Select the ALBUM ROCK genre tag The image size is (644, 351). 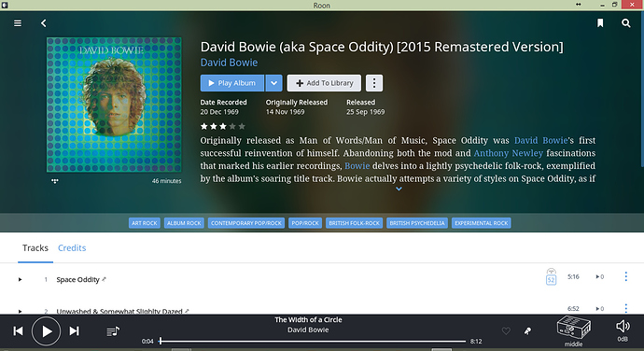tap(184, 223)
